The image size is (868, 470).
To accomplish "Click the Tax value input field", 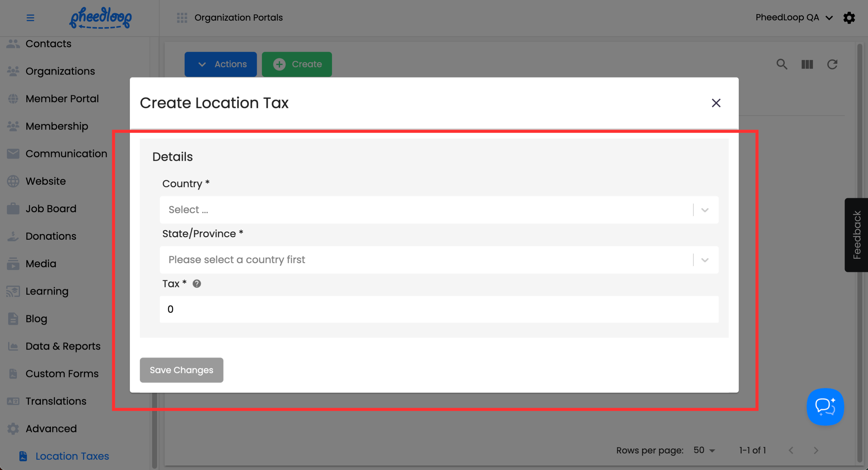I will pos(439,309).
